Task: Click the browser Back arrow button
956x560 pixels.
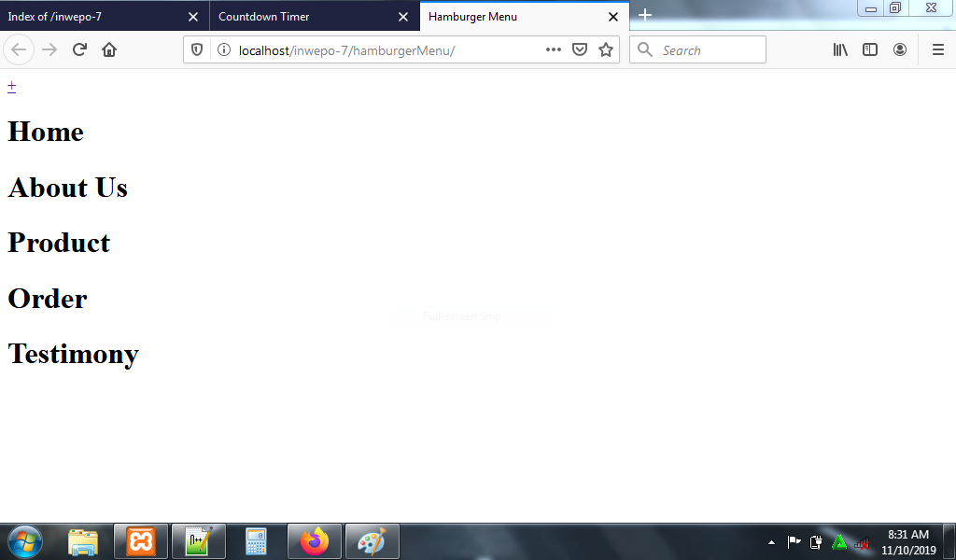Action: tap(19, 50)
